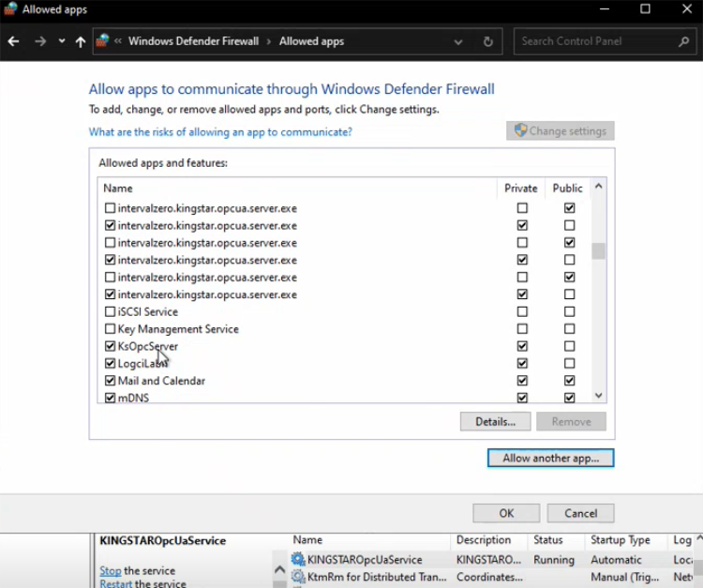
Task: Click Allow another app button
Action: point(550,458)
